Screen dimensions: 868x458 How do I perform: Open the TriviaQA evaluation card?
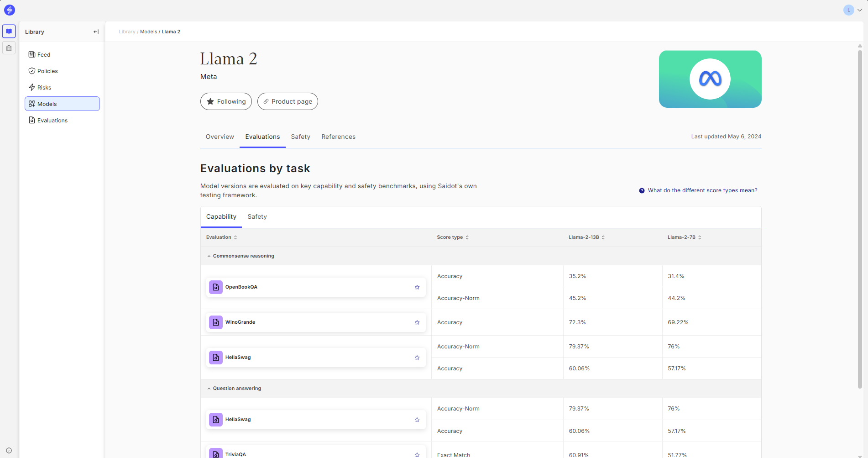(316, 452)
